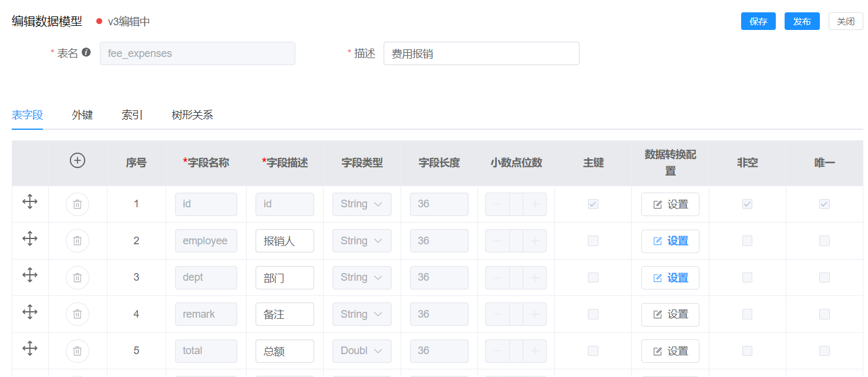Viewport: 868px width, 377px height.
Task: Click move handle on total row
Action: (x=30, y=349)
